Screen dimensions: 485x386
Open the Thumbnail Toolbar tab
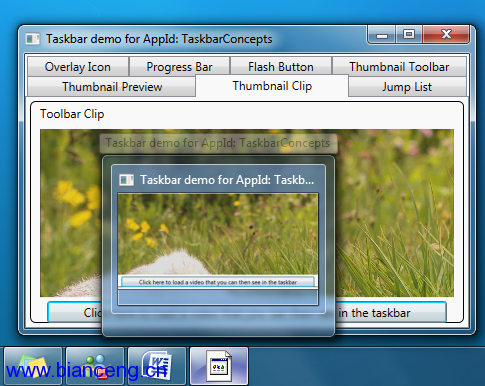[x=399, y=67]
